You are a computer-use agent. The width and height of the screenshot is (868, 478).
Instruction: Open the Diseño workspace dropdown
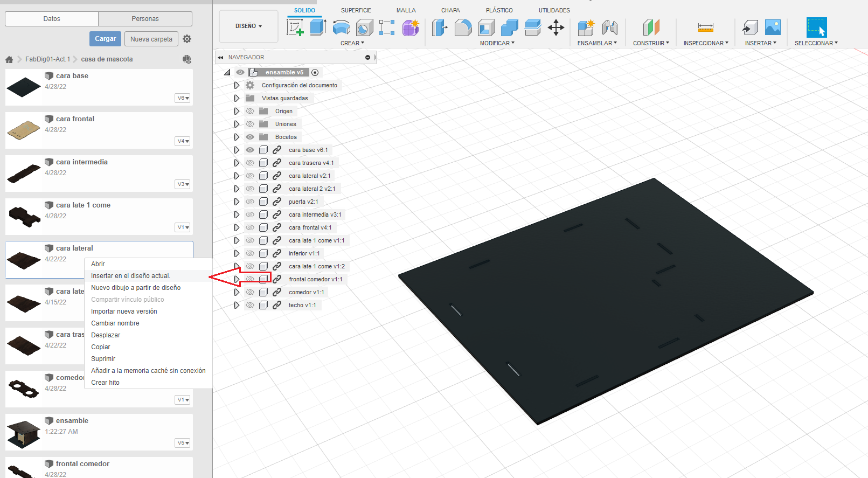248,26
